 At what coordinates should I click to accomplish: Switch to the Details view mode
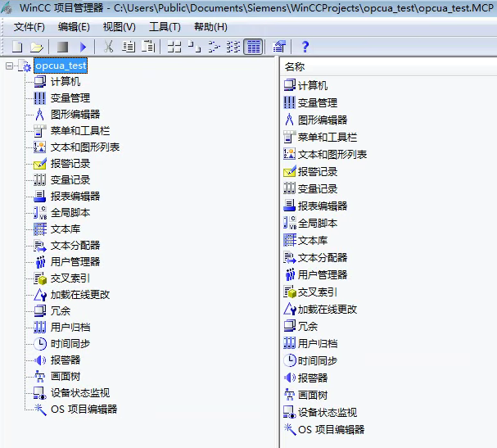point(253,47)
